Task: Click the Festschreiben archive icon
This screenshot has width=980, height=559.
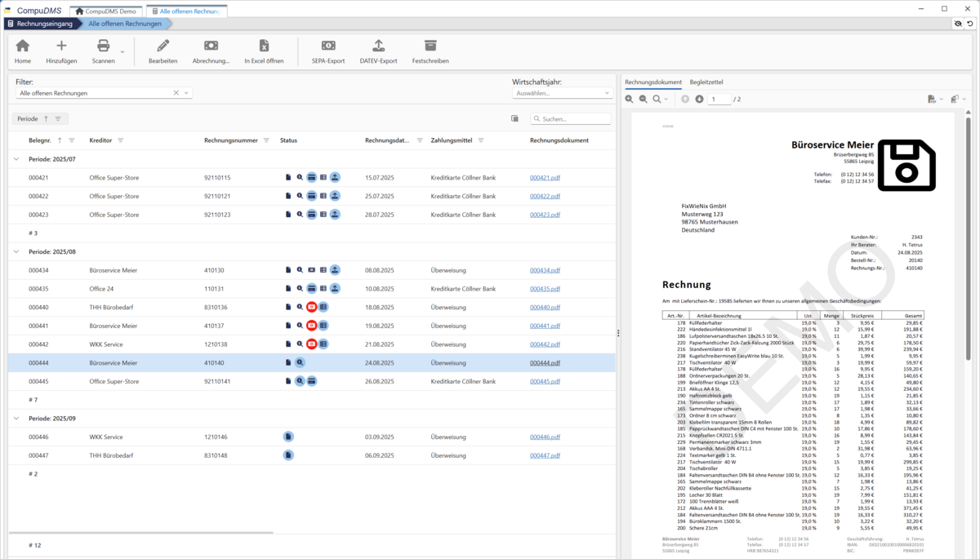Action: (430, 47)
